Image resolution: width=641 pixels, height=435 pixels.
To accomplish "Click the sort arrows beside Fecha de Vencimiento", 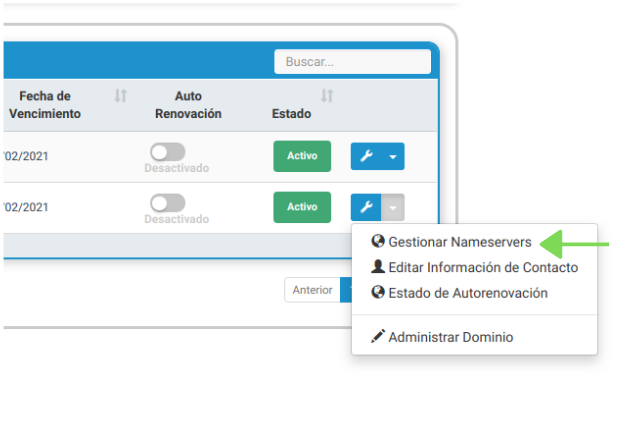I will [x=120, y=96].
